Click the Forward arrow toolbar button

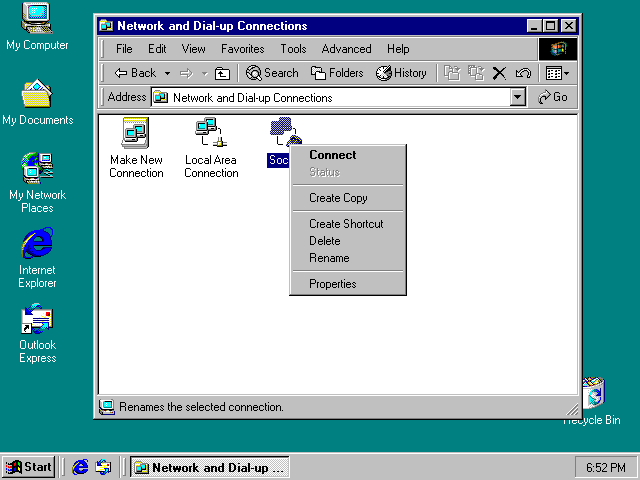pyautogui.click(x=187, y=73)
